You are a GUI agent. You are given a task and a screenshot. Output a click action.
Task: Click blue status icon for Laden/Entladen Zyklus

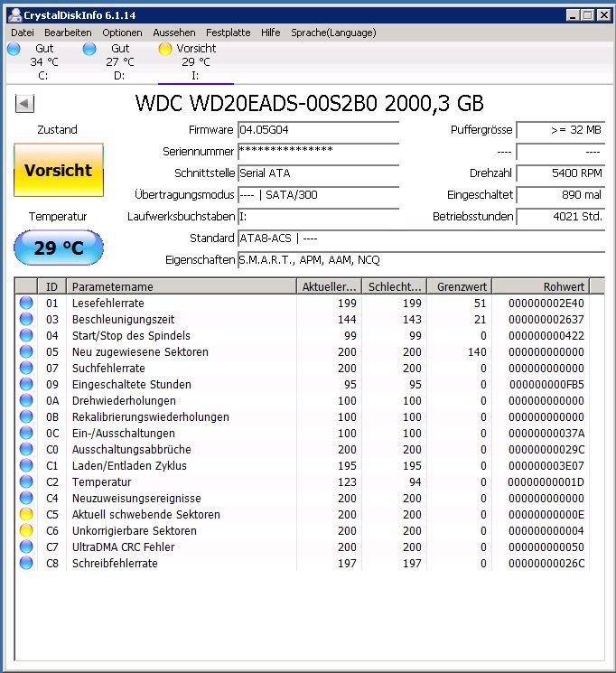pos(26,466)
